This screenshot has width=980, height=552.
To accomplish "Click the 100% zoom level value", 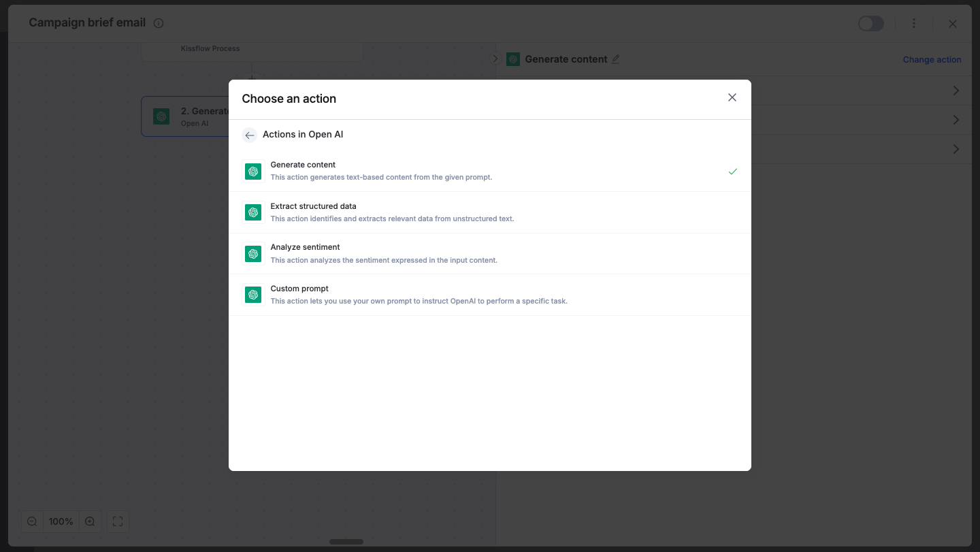I will click(61, 522).
